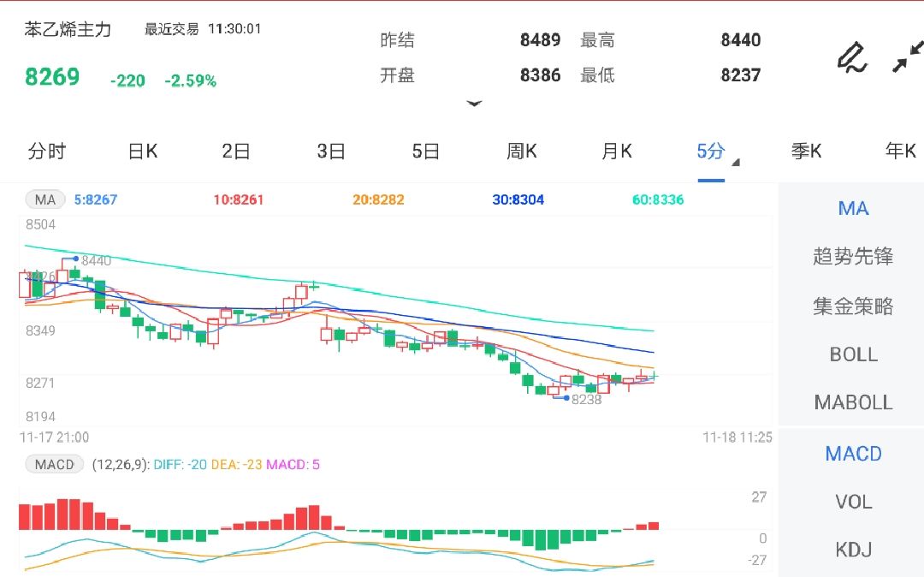Tap the MA pill label on chart

(44, 199)
